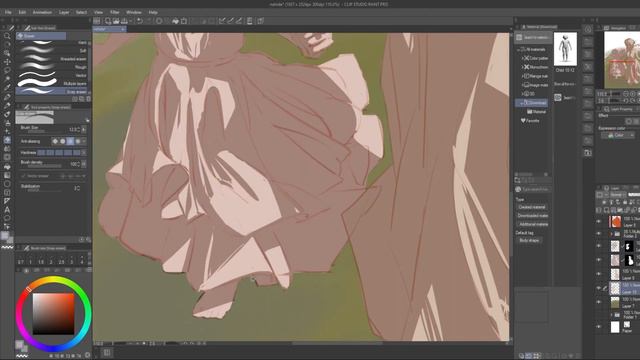
Task: Open the Window menu
Action: pos(134,12)
